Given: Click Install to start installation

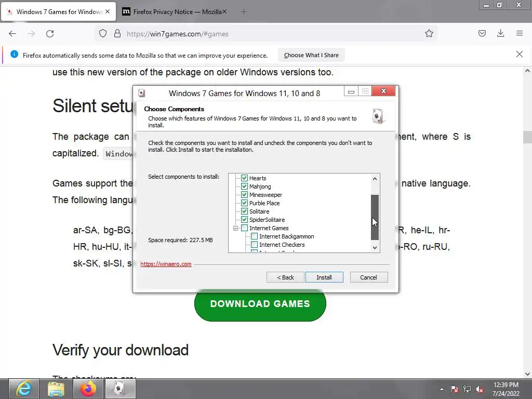Looking at the screenshot, I should (324, 277).
